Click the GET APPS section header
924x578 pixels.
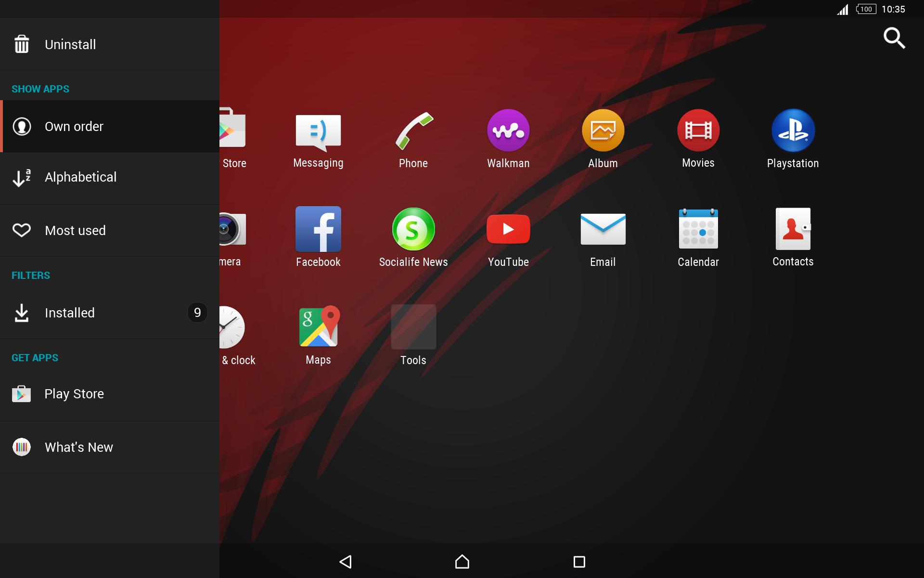click(x=35, y=358)
